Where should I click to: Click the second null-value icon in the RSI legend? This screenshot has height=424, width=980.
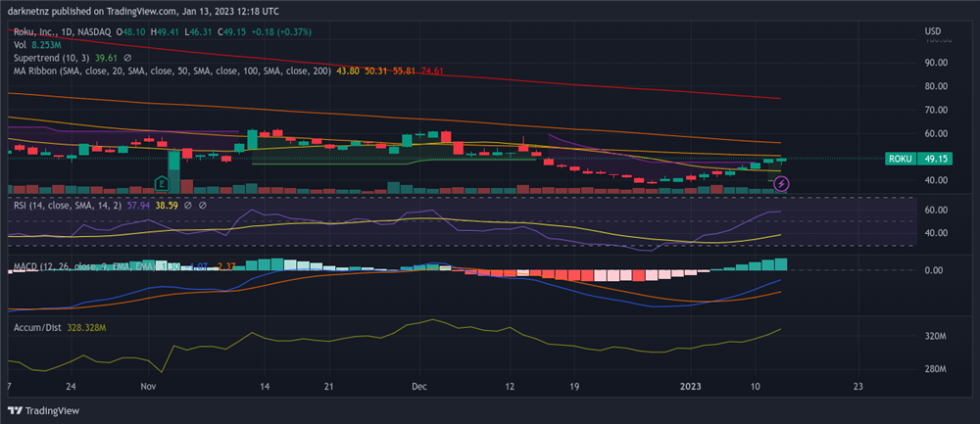tap(202, 206)
